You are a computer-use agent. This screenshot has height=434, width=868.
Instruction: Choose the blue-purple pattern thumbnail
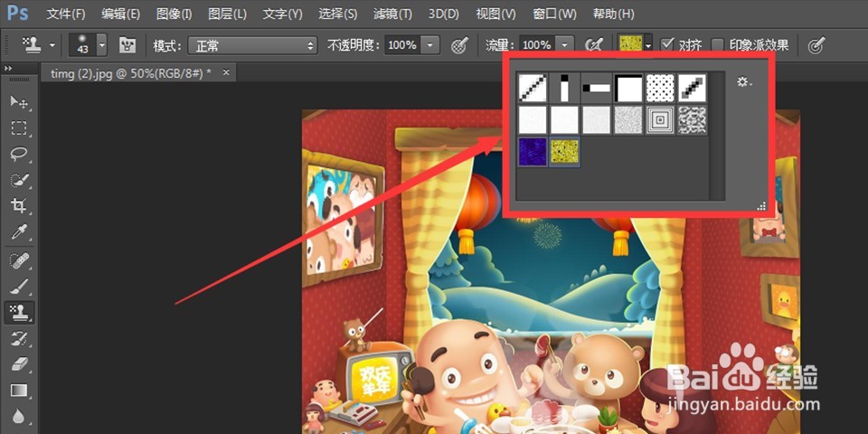click(533, 152)
